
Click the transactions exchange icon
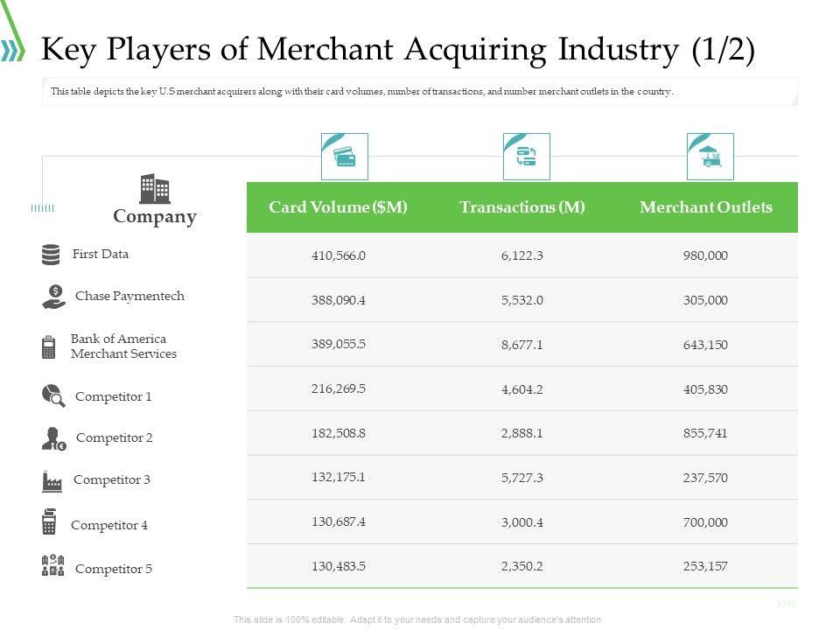527,157
